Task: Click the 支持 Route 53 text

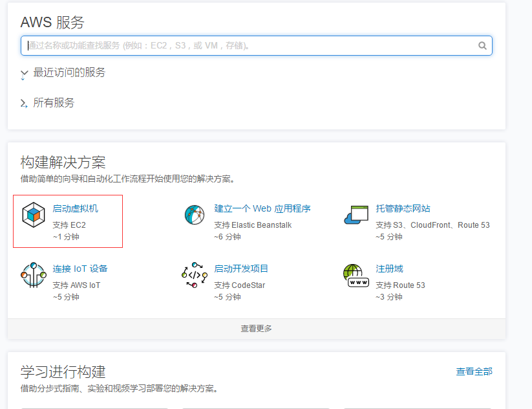Action: [400, 285]
